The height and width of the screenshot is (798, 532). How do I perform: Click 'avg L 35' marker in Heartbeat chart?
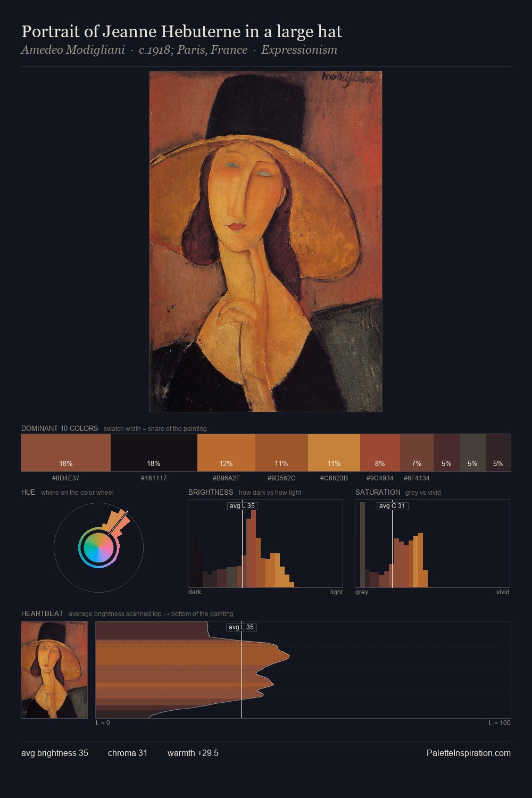tap(241, 627)
